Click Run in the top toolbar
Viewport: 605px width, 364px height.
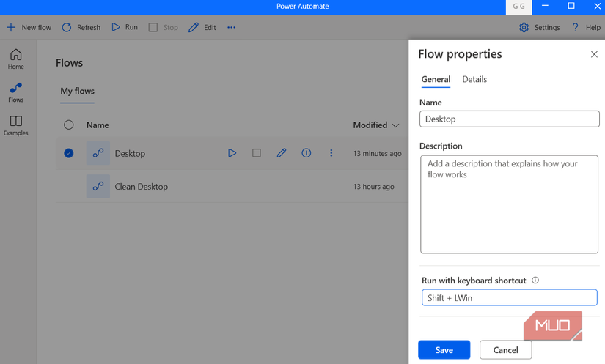124,27
